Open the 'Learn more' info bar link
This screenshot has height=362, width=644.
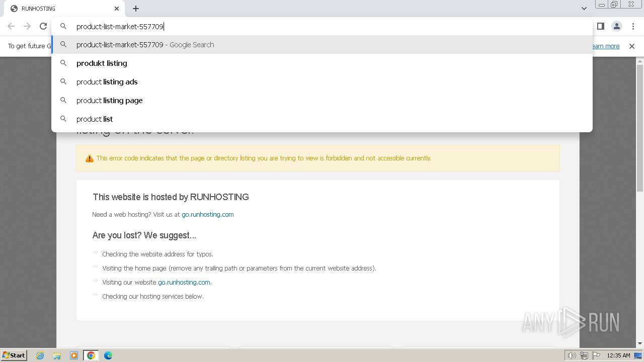(x=606, y=46)
